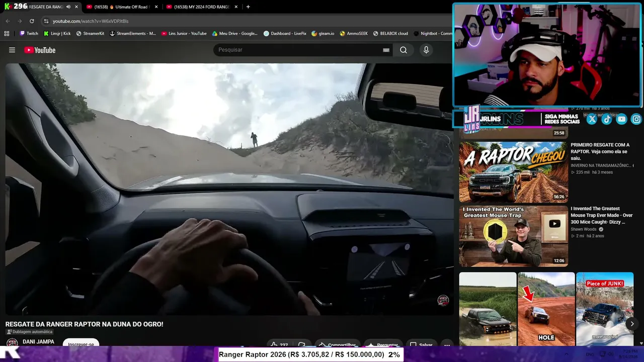
Task: Open the Dashboard - LivePix bookmark
Action: point(285,34)
